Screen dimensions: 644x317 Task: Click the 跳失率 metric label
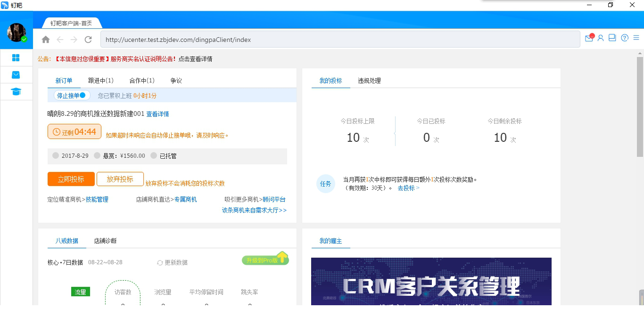click(249, 292)
